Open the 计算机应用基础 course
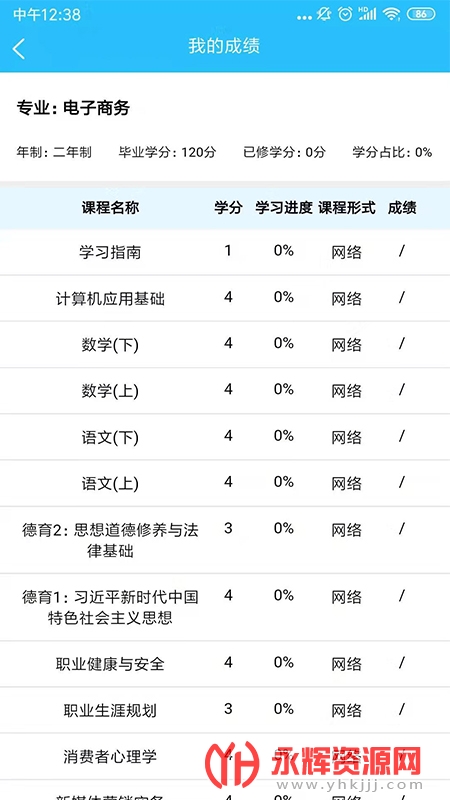The image size is (450, 800). (x=225, y=298)
